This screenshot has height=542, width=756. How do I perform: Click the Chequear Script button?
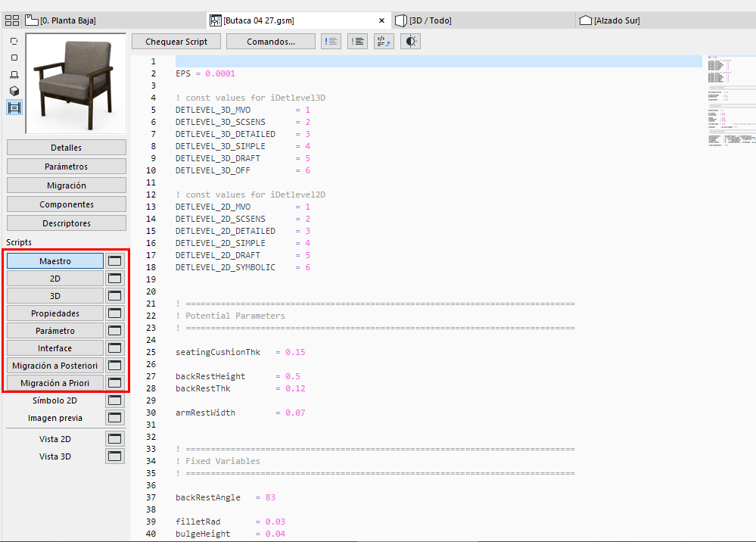[176, 41]
